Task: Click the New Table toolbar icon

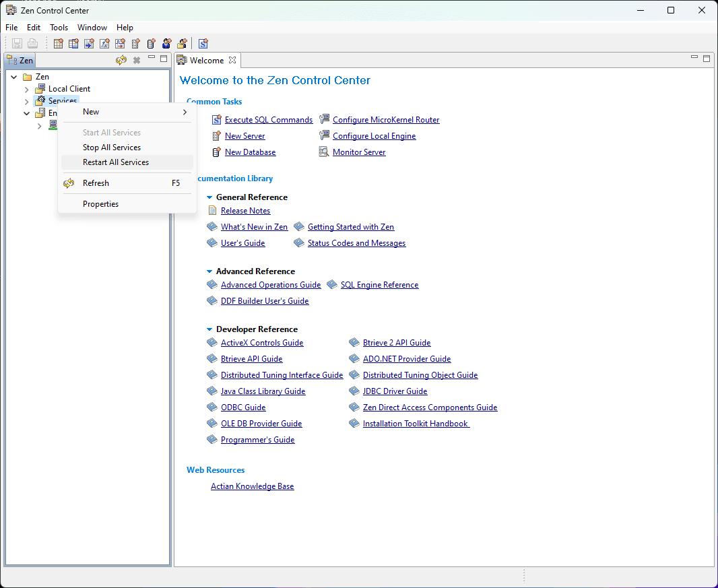Action: [58, 44]
